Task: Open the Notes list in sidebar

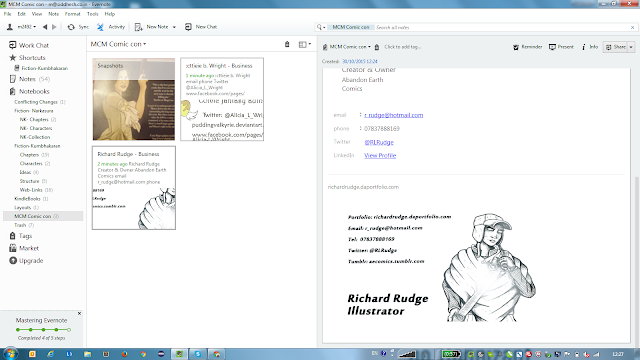Action: [29, 79]
